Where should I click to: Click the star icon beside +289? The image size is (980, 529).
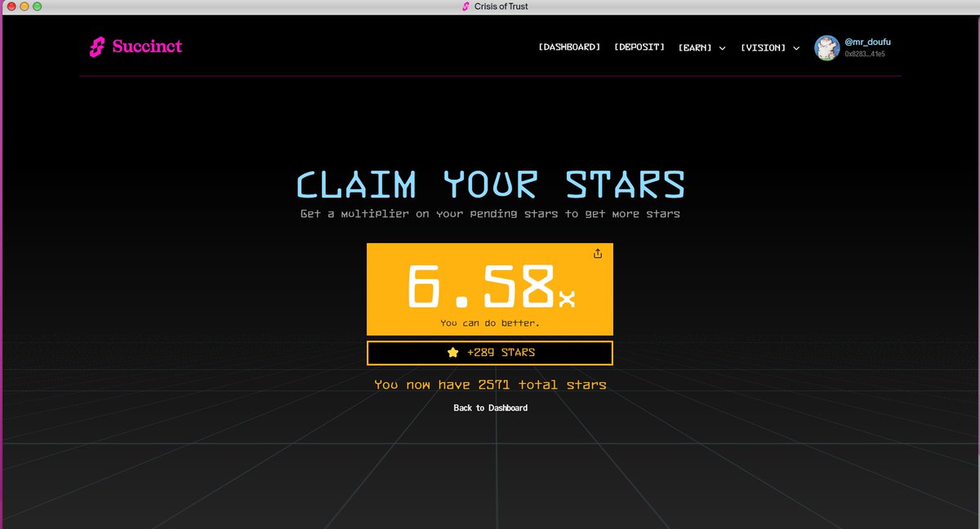(453, 353)
